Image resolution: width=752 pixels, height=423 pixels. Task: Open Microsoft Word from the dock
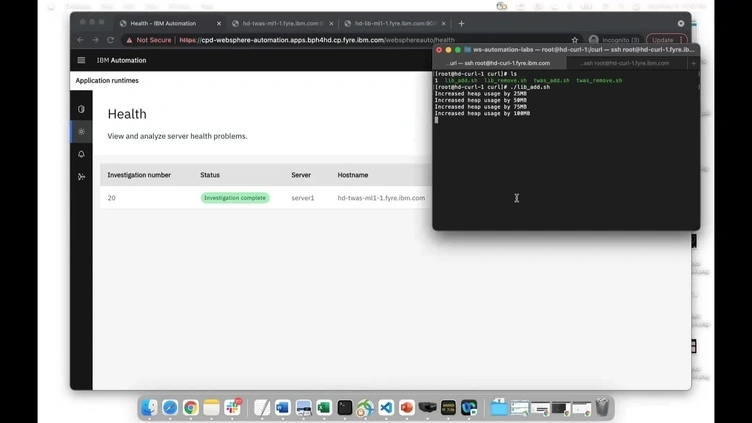click(282, 408)
